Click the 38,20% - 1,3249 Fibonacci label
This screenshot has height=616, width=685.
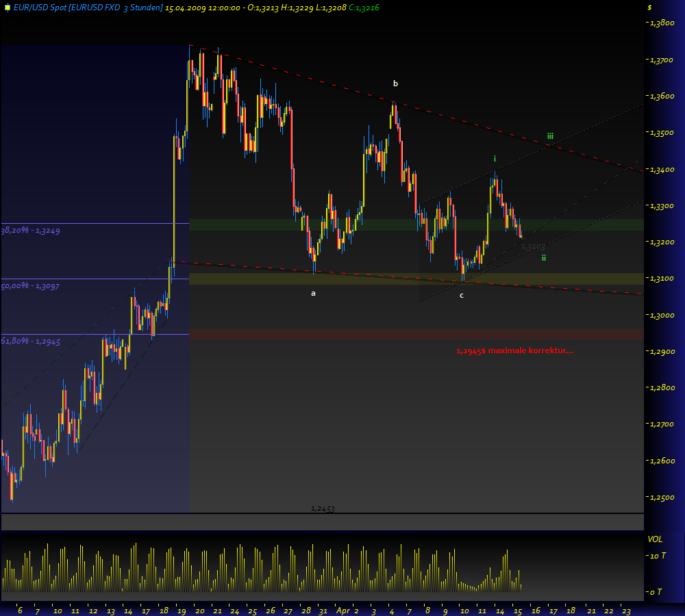coord(30,231)
